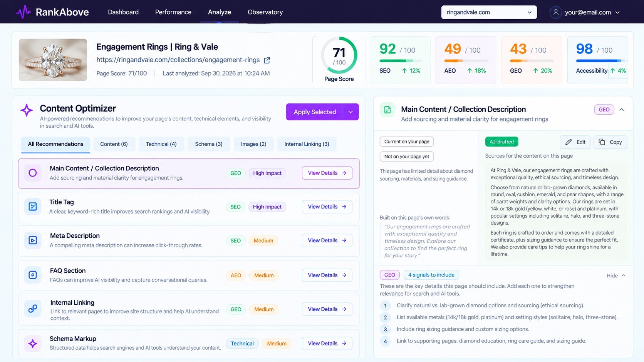The height and width of the screenshot is (362, 644).
Task: Switch to the Technical (4) tab
Action: tap(161, 144)
